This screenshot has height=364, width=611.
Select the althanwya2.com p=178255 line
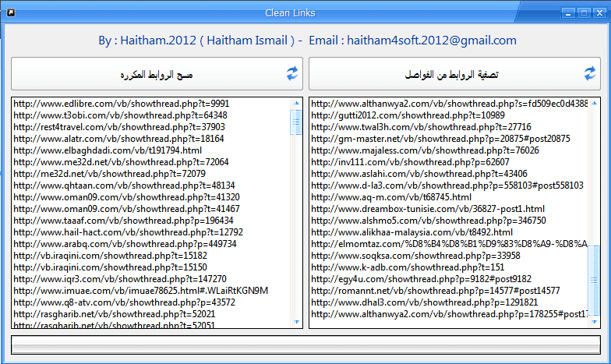coord(449,314)
